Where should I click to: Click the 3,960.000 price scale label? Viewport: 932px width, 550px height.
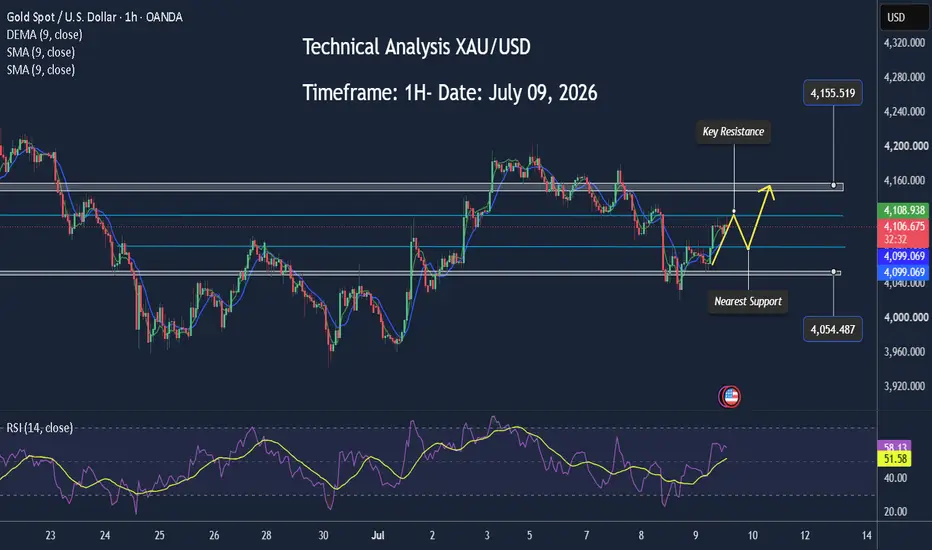(x=904, y=352)
